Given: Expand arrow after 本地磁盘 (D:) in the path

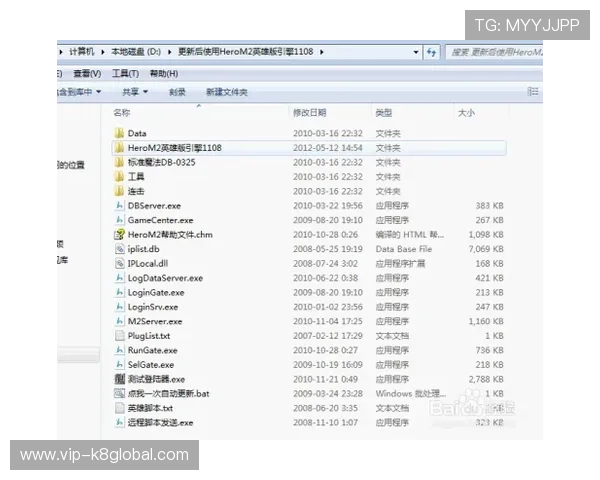Looking at the screenshot, I should point(169,52).
